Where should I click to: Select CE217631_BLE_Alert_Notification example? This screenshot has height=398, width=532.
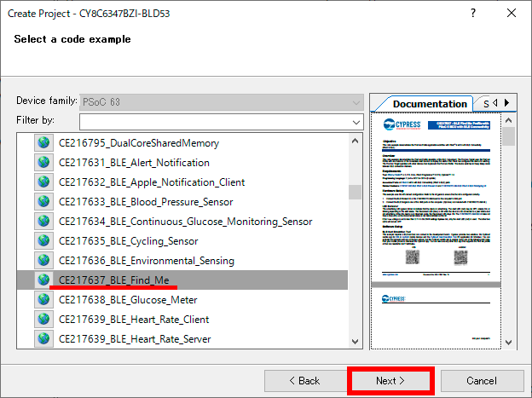coord(134,163)
